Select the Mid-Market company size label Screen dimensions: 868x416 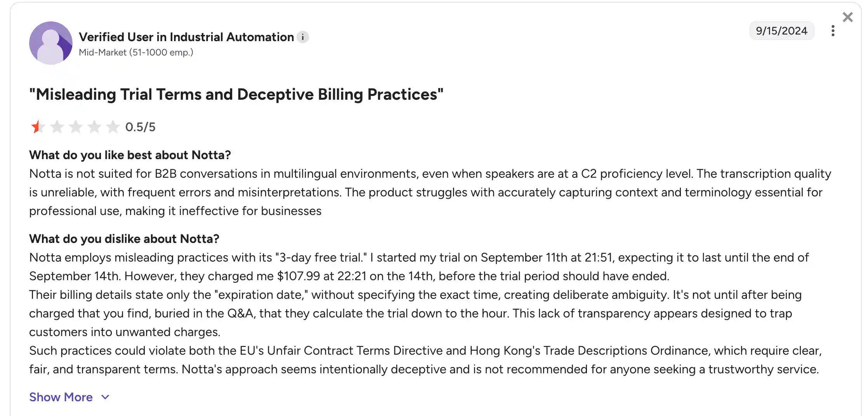136,52
